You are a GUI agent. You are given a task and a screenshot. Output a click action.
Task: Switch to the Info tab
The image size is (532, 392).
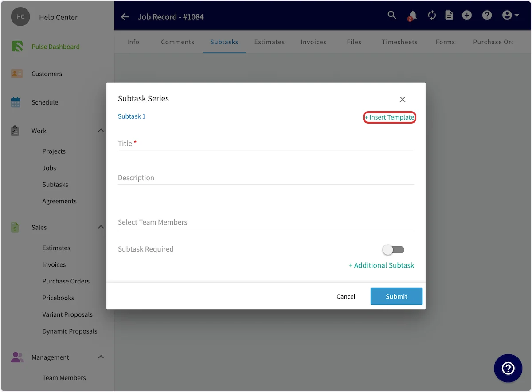click(133, 42)
